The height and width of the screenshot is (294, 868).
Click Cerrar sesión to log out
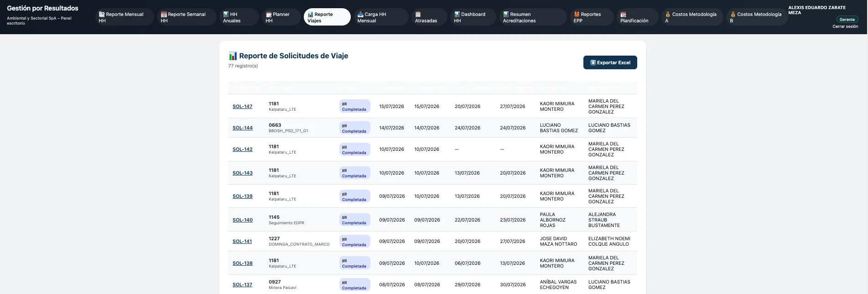coord(845,26)
